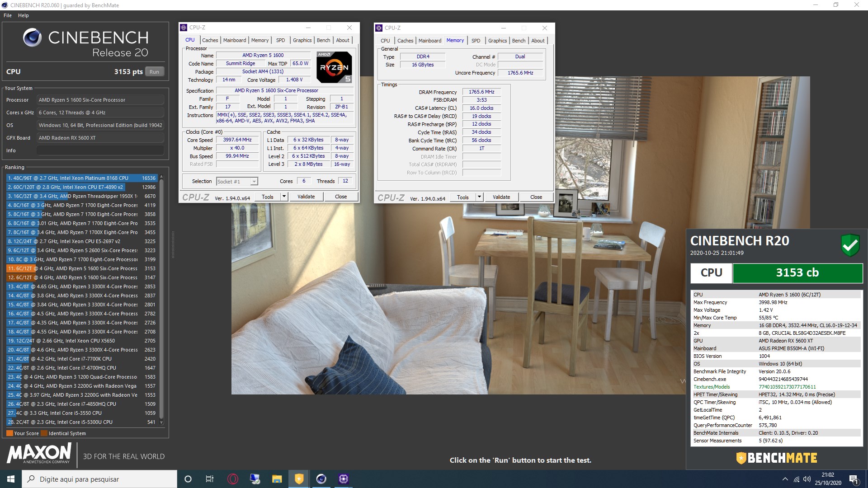Open File Explorer from taskbar
The width and height of the screenshot is (868, 488).
point(277,479)
